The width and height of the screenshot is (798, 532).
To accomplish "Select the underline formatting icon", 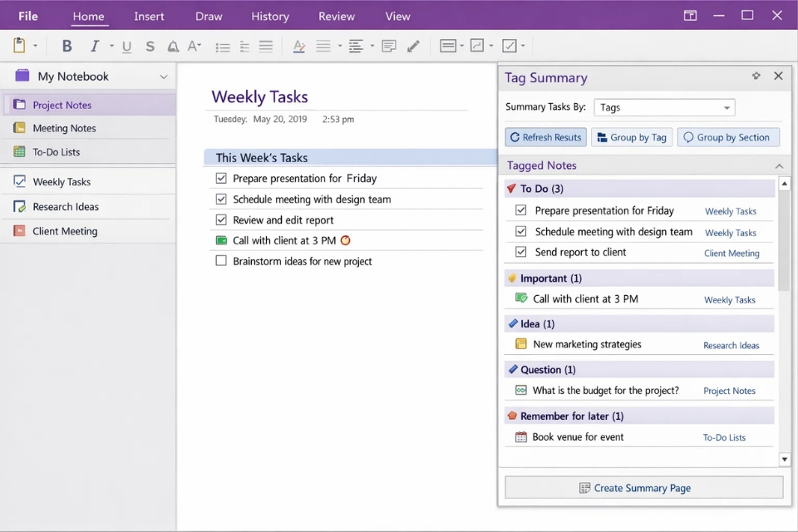I will click(x=126, y=46).
